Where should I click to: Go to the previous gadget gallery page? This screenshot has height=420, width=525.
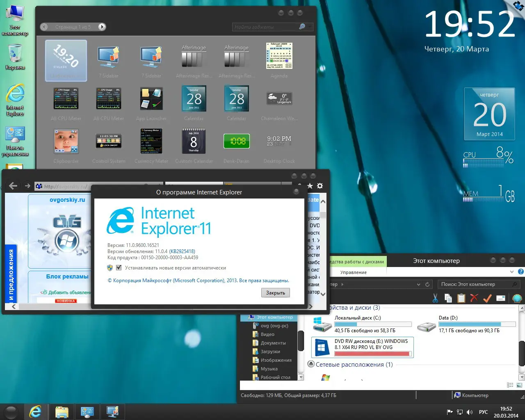click(44, 27)
